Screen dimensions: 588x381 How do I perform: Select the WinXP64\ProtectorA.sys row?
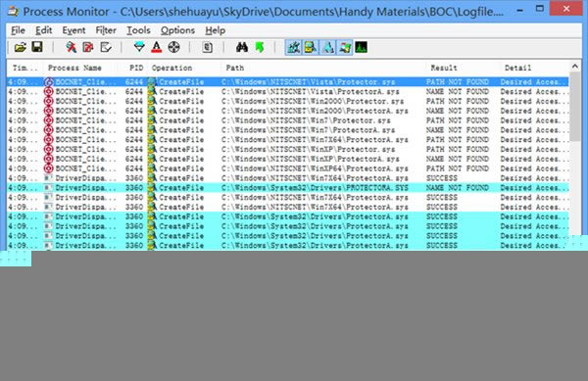click(288, 168)
